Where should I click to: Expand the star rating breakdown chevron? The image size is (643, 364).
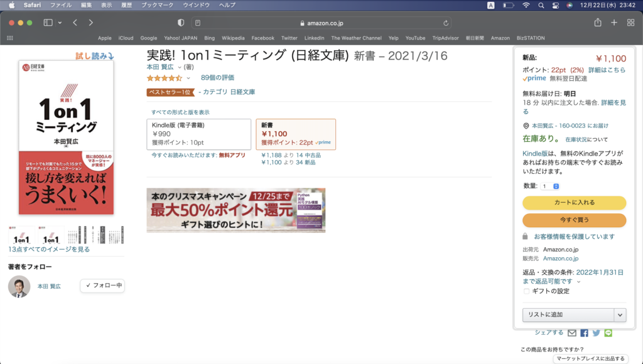point(188,78)
